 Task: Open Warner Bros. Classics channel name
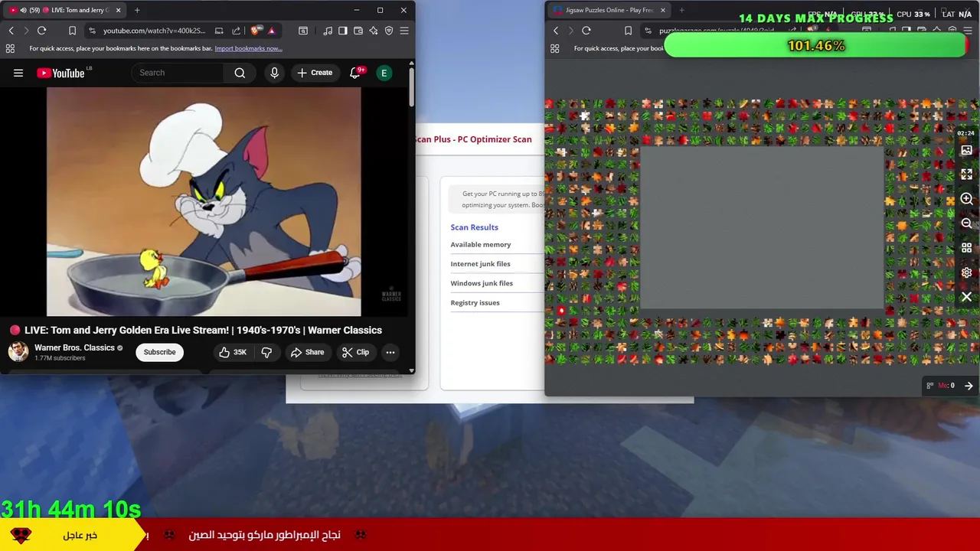(74, 347)
